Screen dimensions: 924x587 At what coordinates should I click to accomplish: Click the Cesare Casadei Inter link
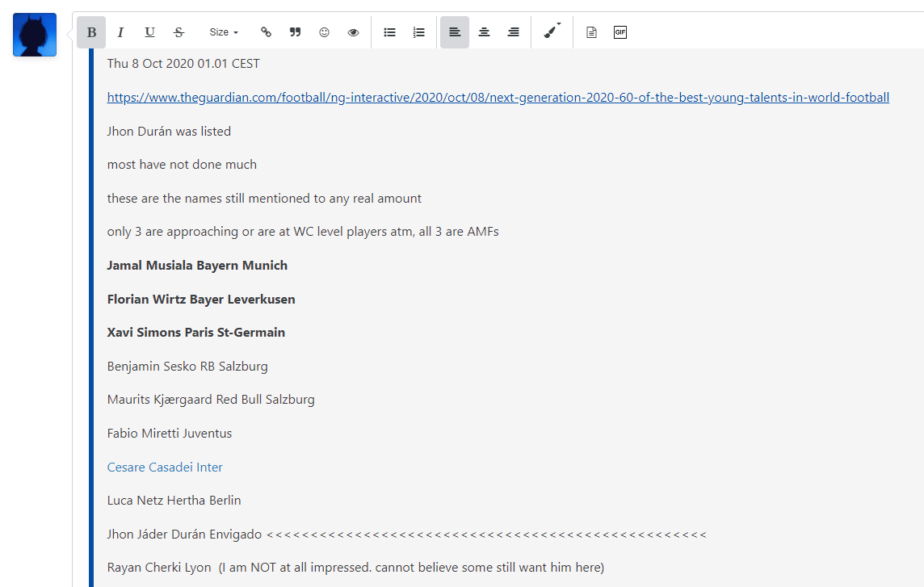pos(165,468)
